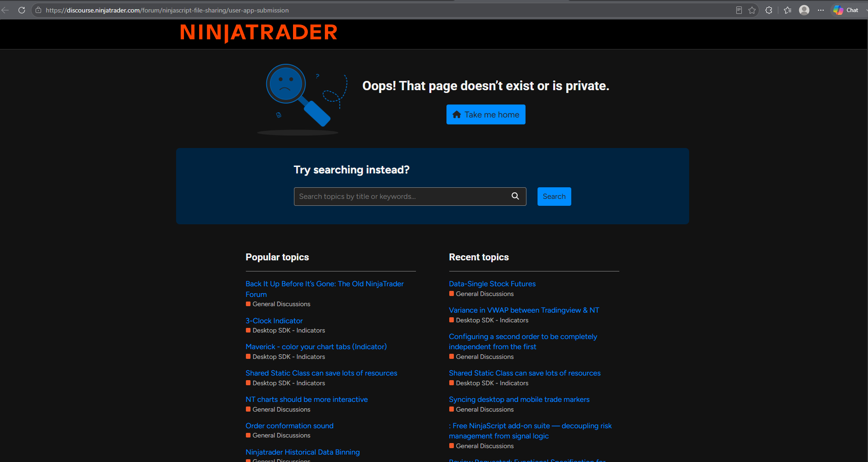This screenshot has width=868, height=462.
Task: Reload the page with the refresh icon
Action: click(22, 10)
